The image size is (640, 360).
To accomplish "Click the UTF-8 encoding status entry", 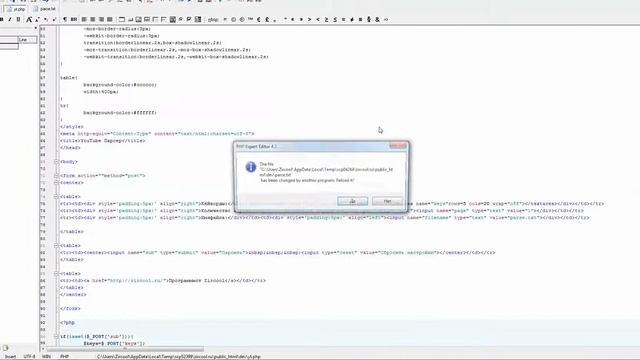I will coord(29,357).
